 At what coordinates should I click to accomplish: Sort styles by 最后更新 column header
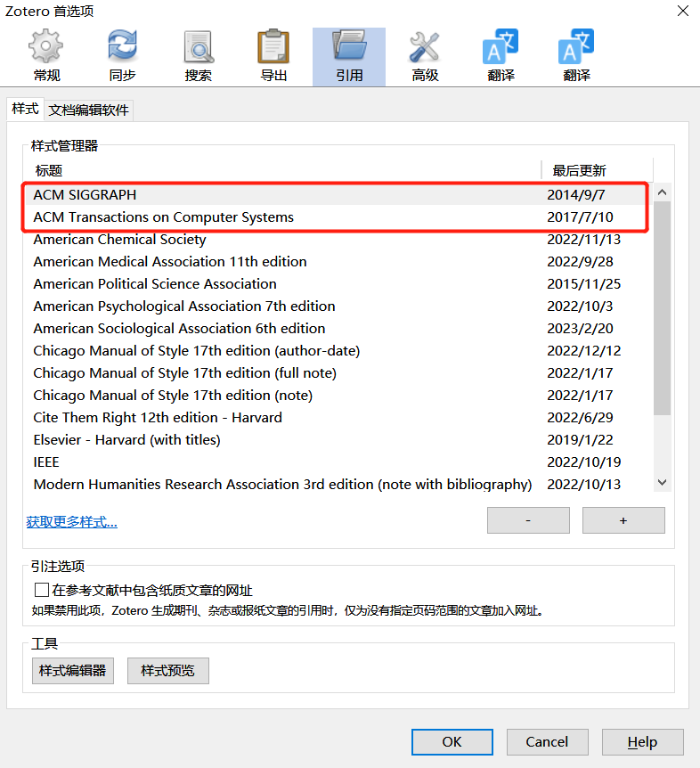coord(598,170)
